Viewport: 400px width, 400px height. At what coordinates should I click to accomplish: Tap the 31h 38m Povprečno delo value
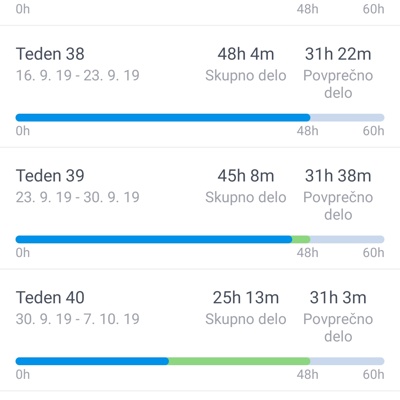(338, 176)
